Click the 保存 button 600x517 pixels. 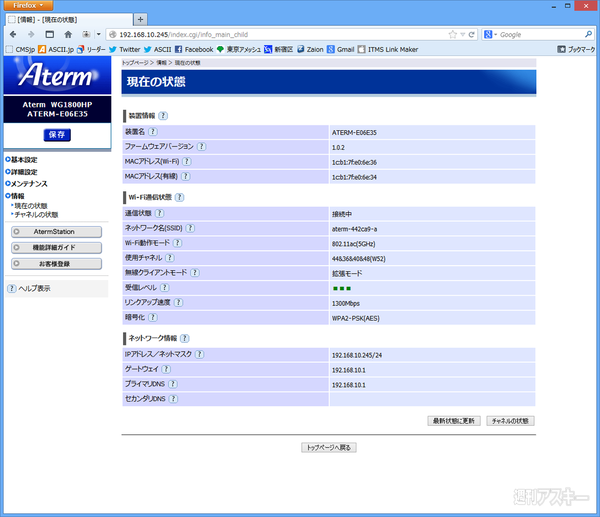pos(57,135)
